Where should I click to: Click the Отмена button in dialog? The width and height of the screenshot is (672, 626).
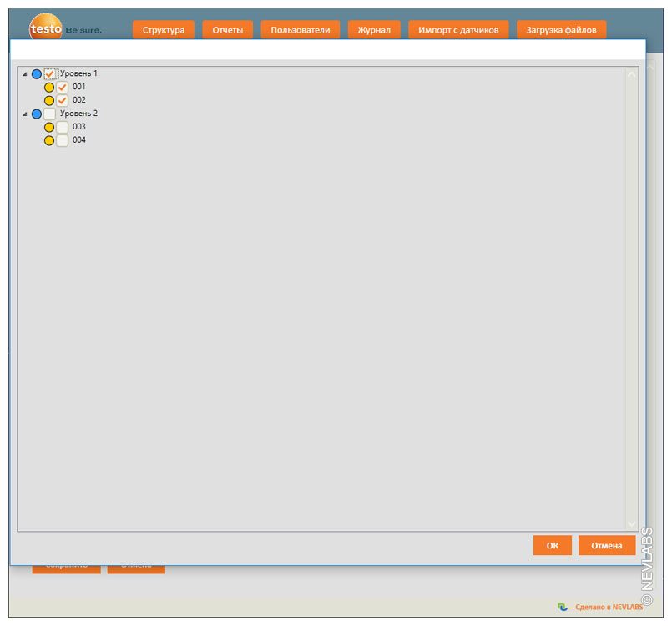coord(606,546)
